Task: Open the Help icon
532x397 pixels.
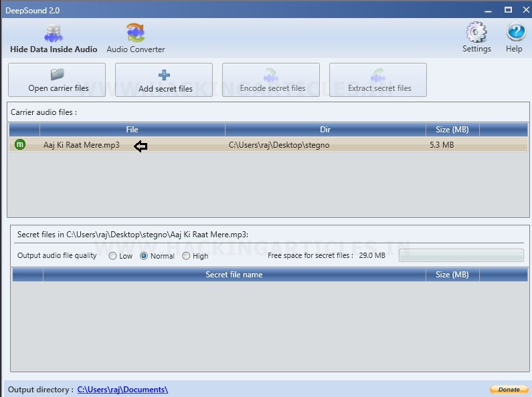Action: click(515, 37)
